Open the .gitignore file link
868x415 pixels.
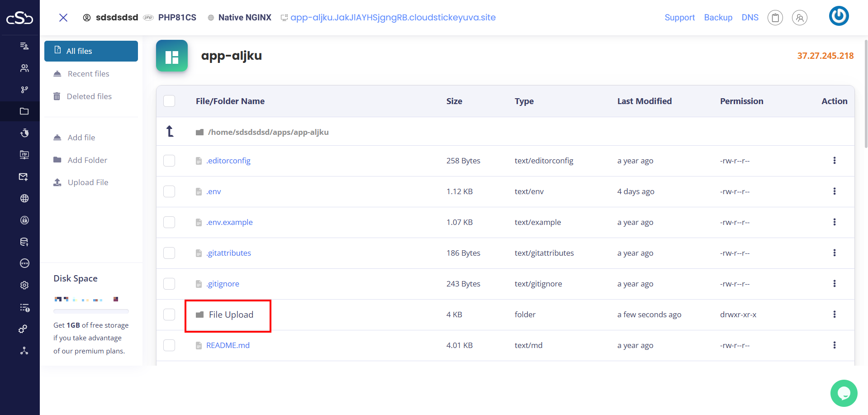pyautogui.click(x=223, y=284)
